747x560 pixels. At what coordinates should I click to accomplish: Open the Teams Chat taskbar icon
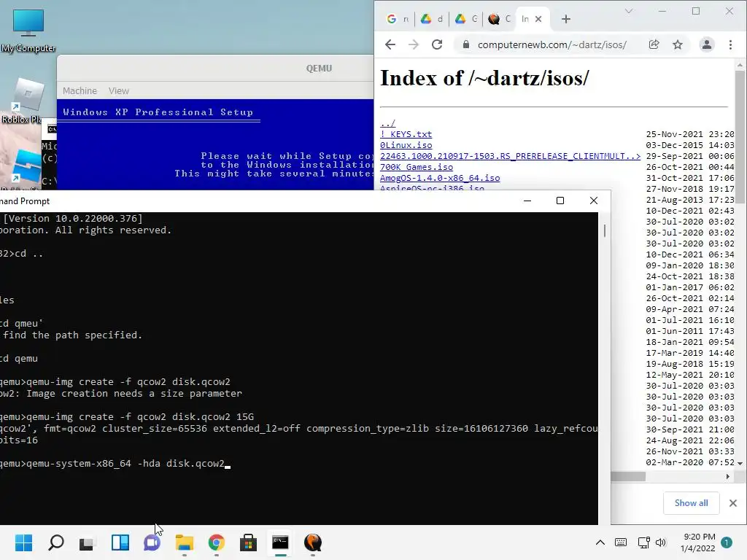pos(152,542)
